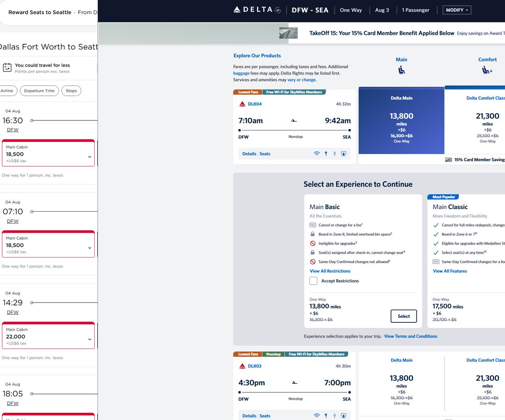Click the seatback entertainment icon for DL803
The image size is (505, 420).
343,416
